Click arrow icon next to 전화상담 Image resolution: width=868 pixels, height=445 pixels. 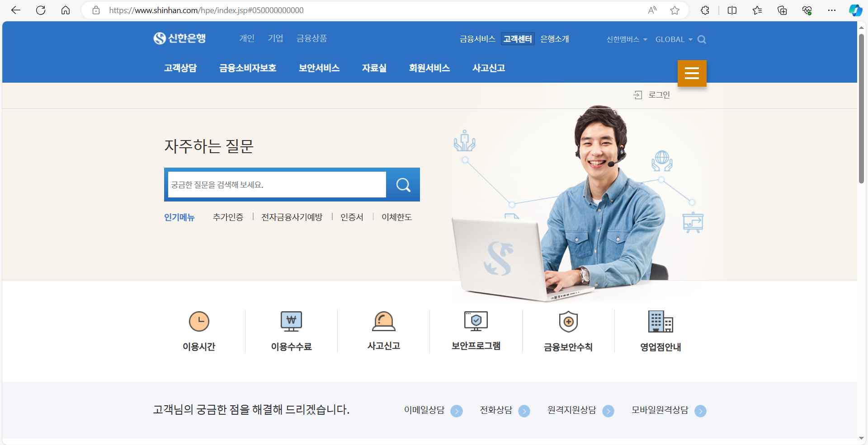(524, 411)
